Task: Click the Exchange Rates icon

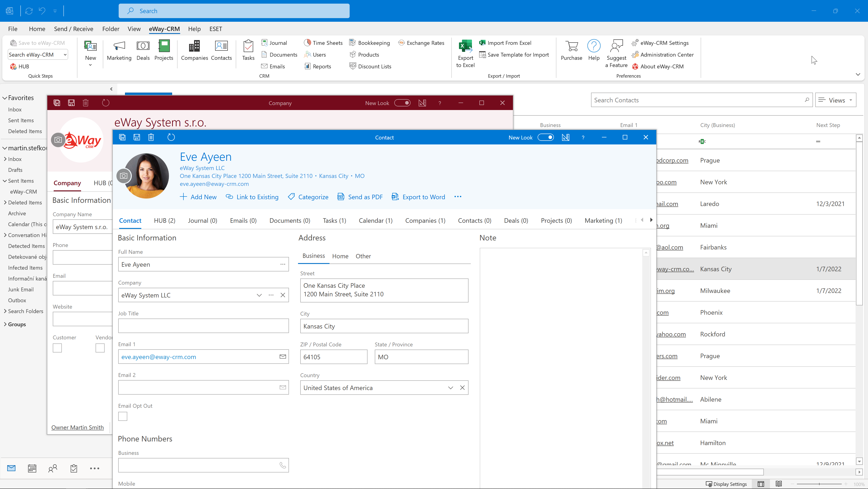Action: tap(401, 42)
